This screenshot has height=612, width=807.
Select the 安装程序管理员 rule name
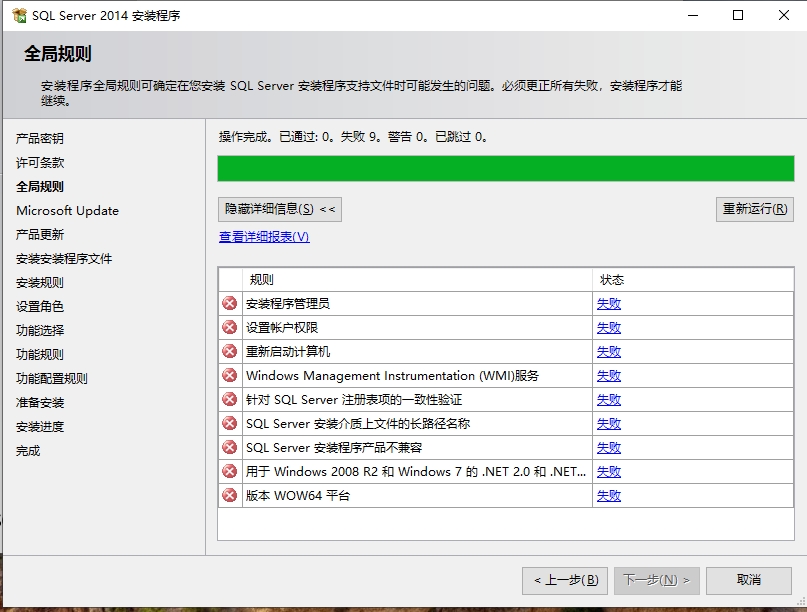point(288,304)
